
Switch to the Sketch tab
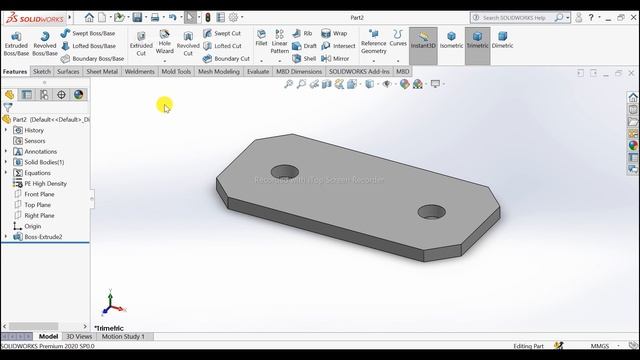click(x=42, y=71)
